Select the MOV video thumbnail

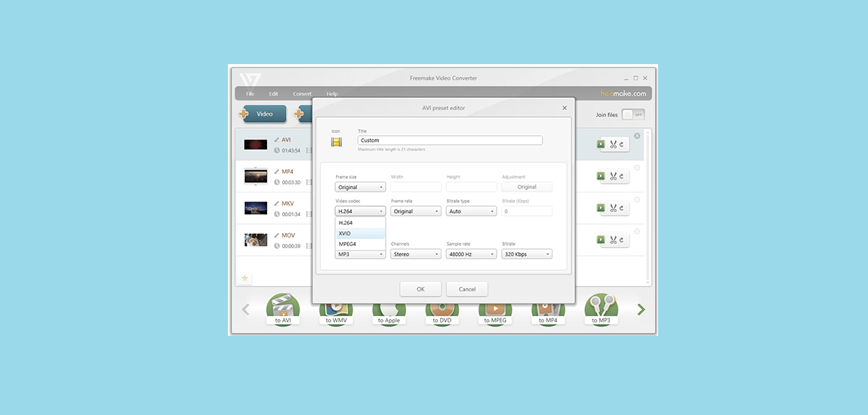click(x=256, y=240)
